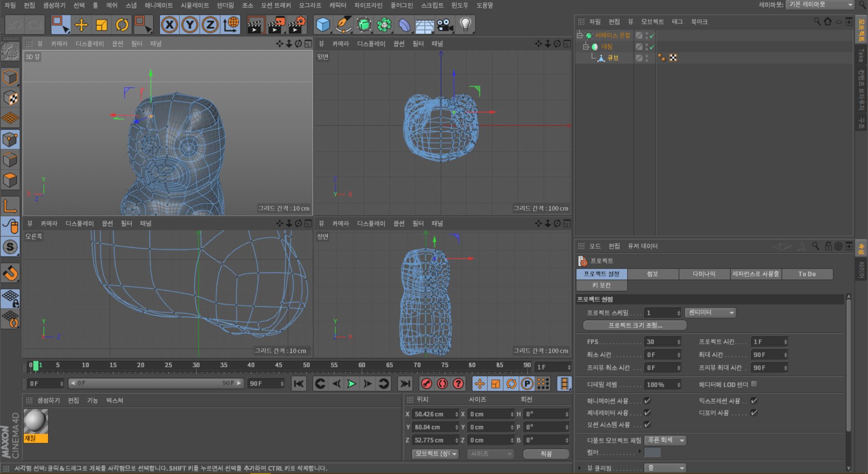The width and height of the screenshot is (868, 474).
Task: Open the 시뮬레이트 menu
Action: [x=195, y=5]
